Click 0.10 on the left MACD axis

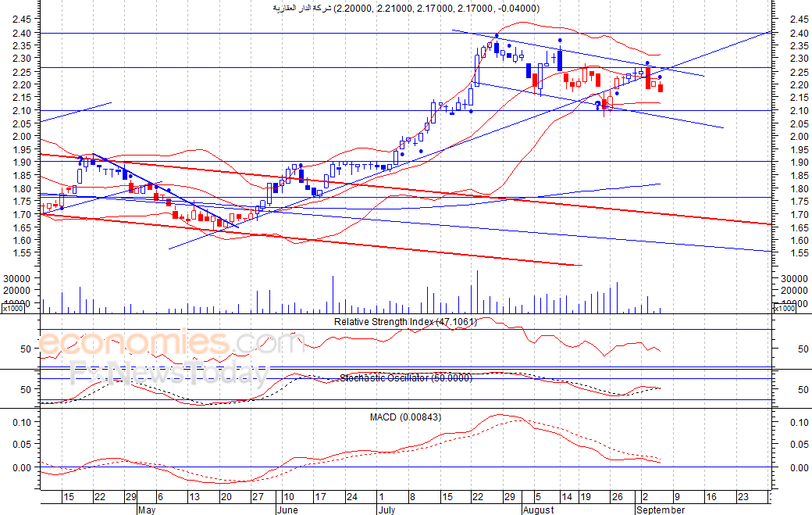pyautogui.click(x=22, y=422)
